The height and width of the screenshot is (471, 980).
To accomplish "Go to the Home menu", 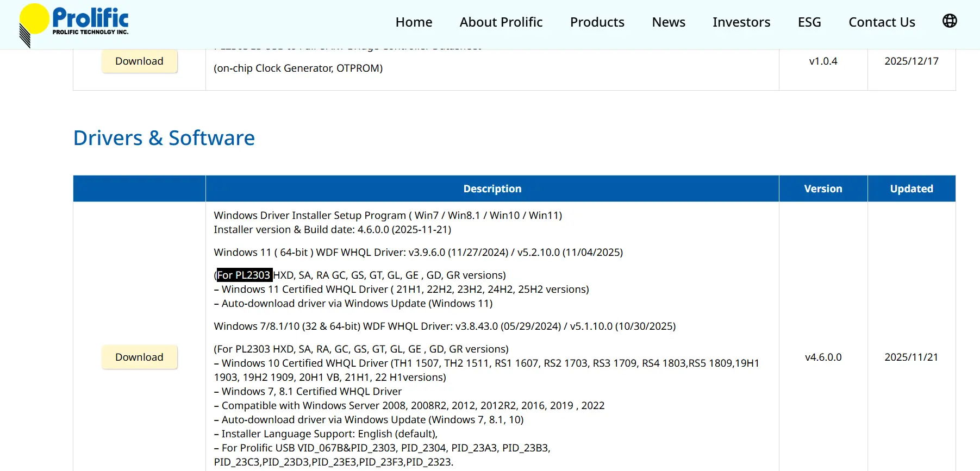I will point(414,22).
